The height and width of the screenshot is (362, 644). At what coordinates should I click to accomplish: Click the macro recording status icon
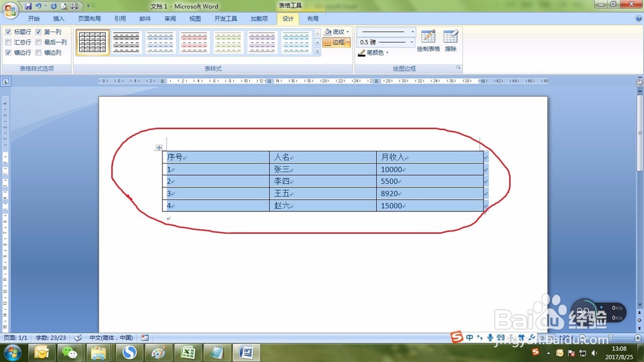[145, 338]
